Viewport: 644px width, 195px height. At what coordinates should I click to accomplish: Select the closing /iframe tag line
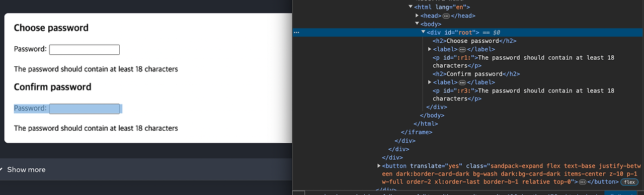417,132
